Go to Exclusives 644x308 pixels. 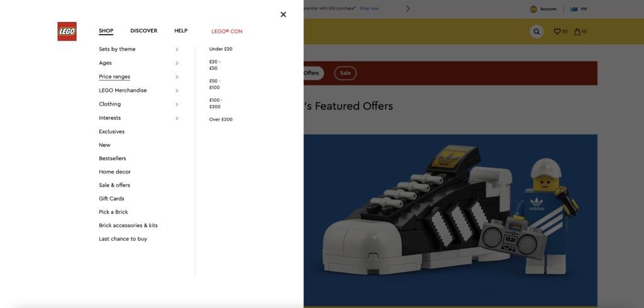coord(112,131)
